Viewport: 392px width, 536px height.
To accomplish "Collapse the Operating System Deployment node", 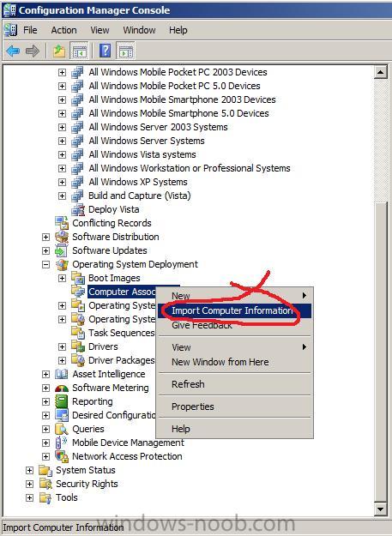I will click(45, 265).
